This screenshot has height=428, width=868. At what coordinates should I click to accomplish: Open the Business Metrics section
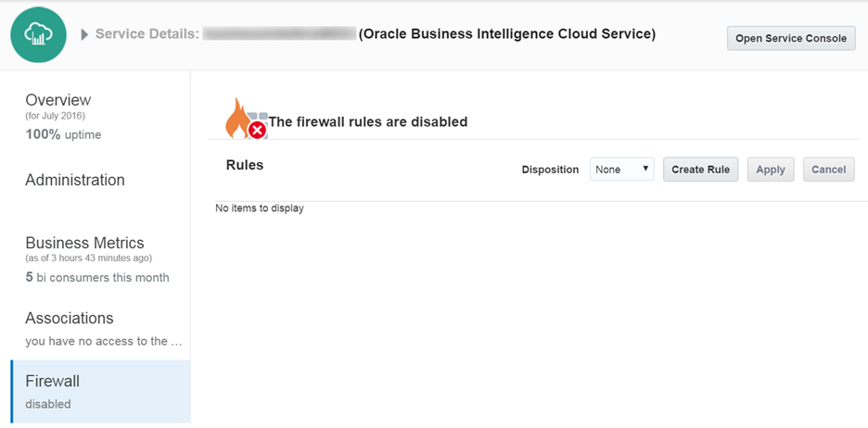(84, 243)
